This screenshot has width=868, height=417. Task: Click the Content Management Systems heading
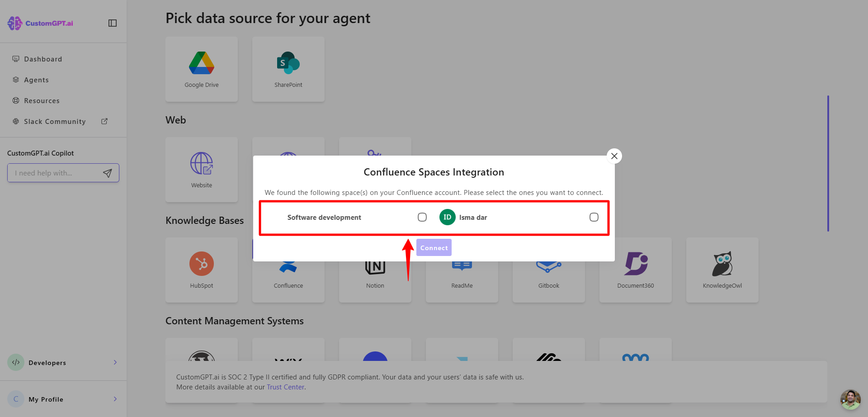pyautogui.click(x=235, y=321)
